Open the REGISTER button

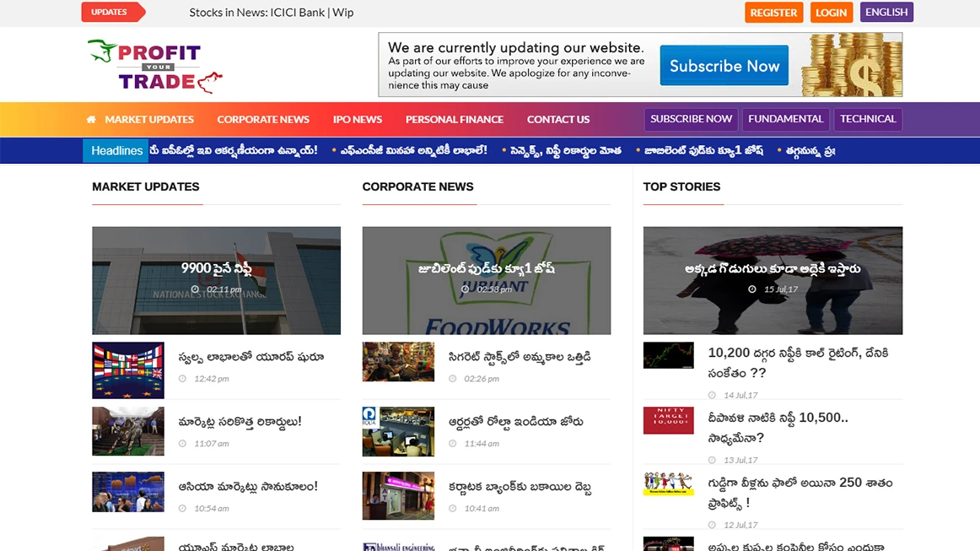coord(773,13)
